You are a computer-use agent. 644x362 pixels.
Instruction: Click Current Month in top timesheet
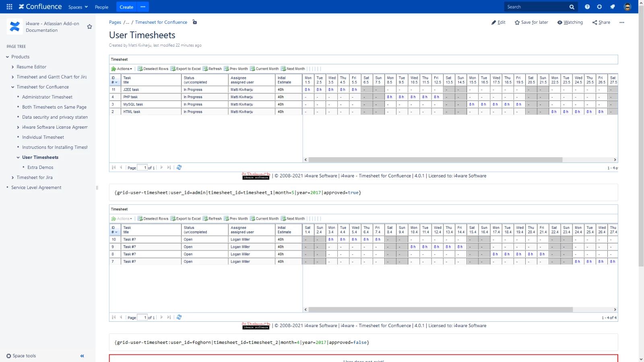[264, 69]
